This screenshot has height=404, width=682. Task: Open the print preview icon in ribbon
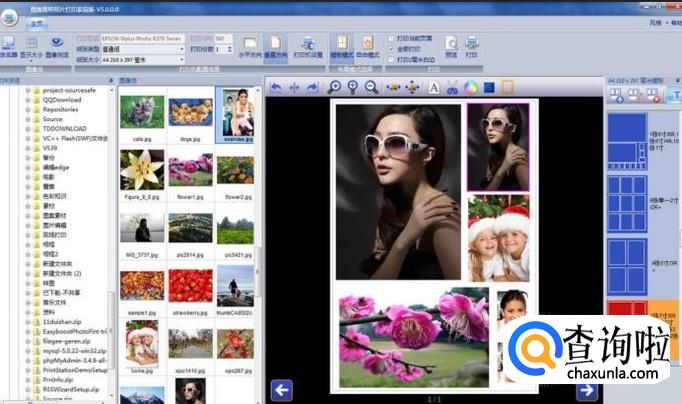point(449,43)
